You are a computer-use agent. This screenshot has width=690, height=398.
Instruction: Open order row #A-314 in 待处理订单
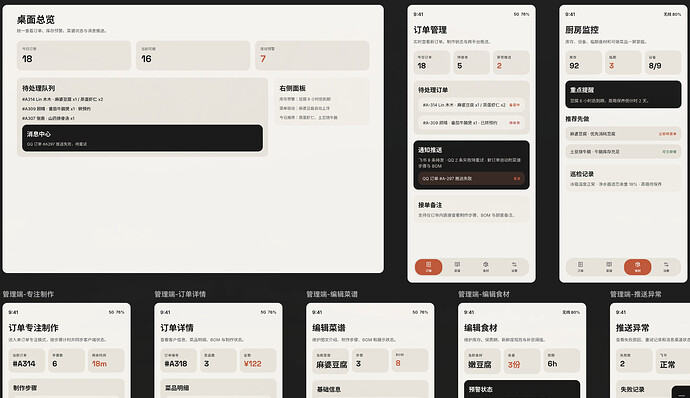click(471, 105)
